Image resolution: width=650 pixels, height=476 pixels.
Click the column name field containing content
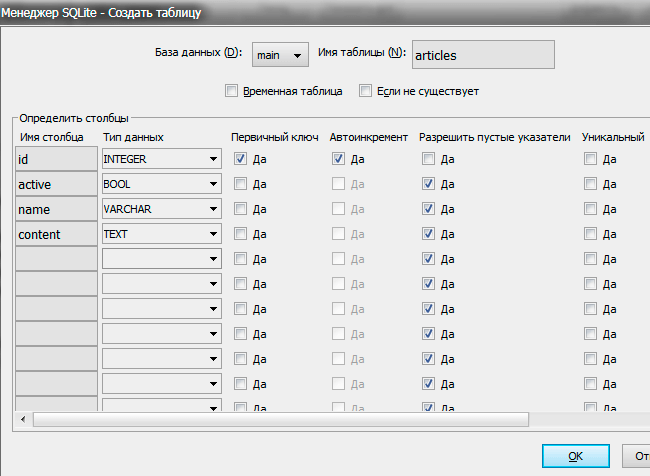click(x=56, y=234)
